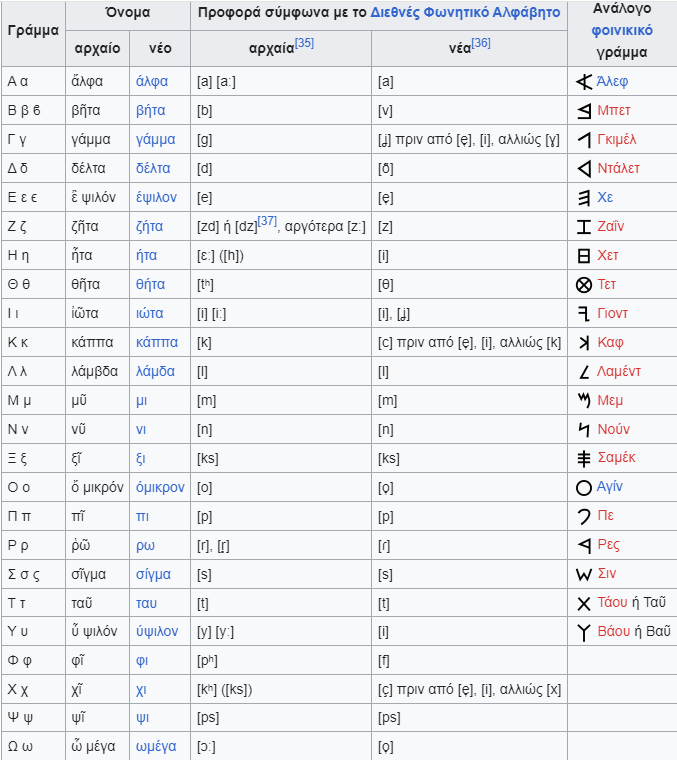
Task: Click the circled-cross Teth glyph beside Τετ
Action: pos(584,285)
